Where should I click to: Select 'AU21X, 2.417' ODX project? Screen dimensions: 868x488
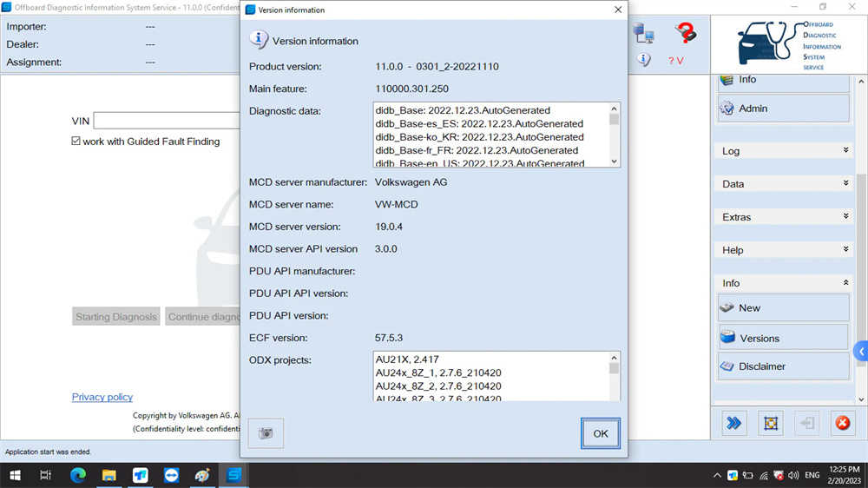[407, 359]
